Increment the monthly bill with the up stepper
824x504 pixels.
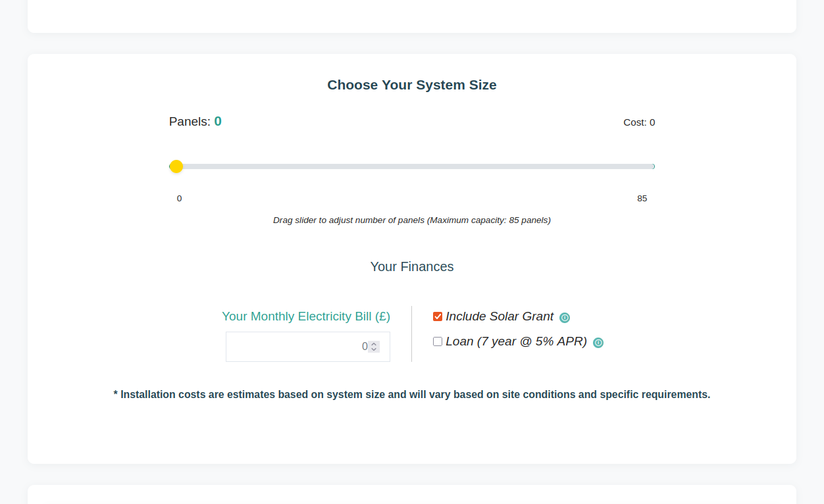(374, 343)
